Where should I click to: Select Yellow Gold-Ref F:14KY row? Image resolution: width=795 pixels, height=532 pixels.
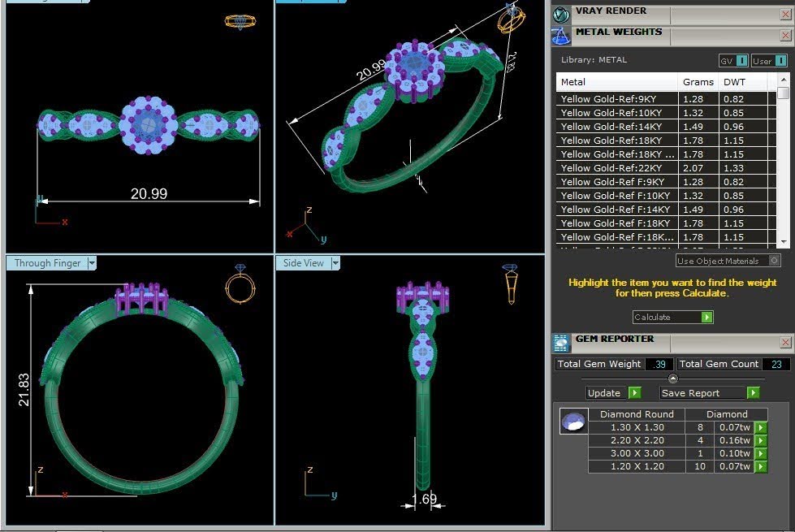click(x=666, y=209)
